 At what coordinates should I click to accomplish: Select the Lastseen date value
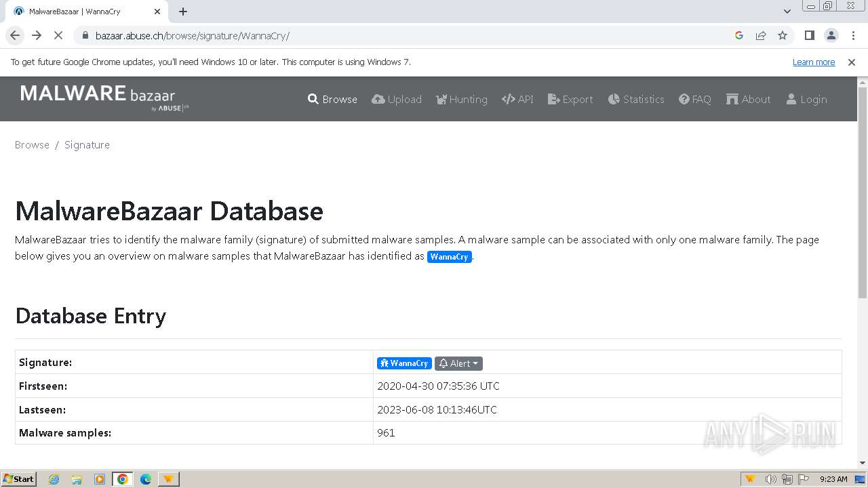pyautogui.click(x=437, y=410)
